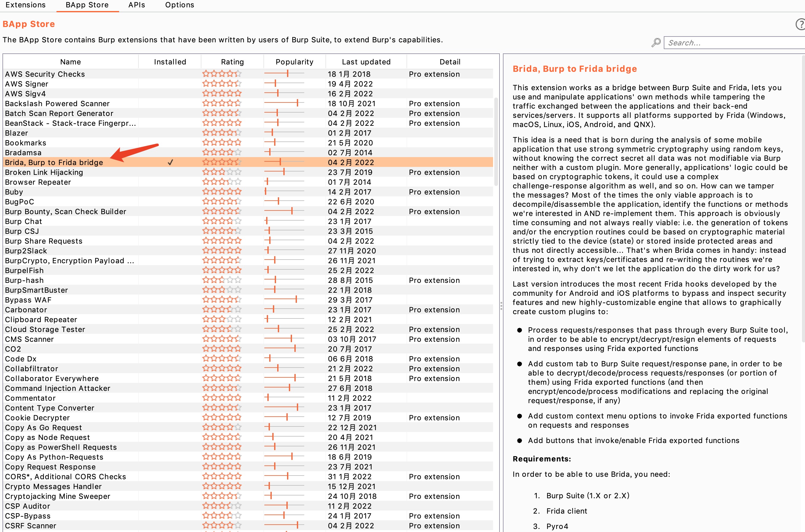Sort by the Popularity column header
Screen dimensions: 805x532
click(x=294, y=62)
